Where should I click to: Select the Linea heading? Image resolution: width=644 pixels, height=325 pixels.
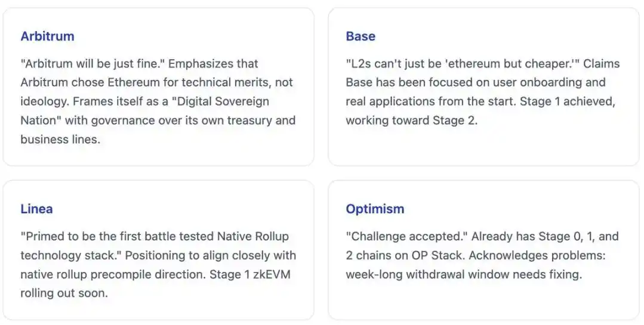tap(36, 209)
